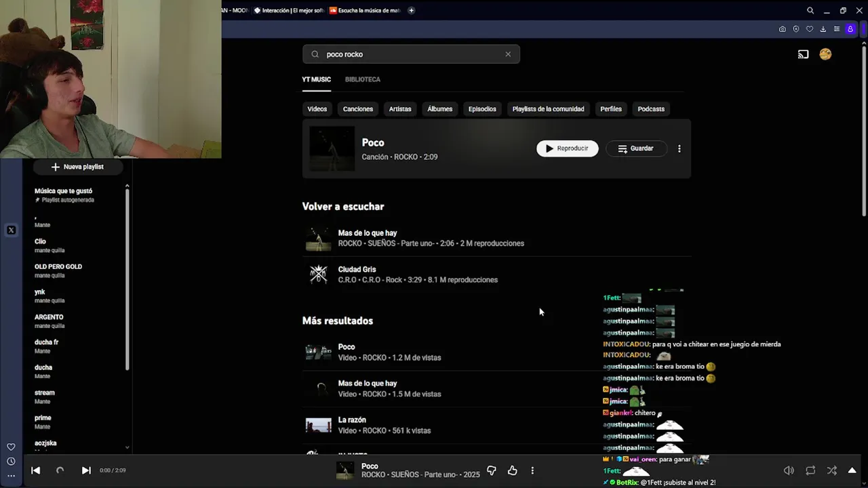The image size is (868, 488).
Task: Open the ad blocker shield icon
Action: pyautogui.click(x=796, y=29)
